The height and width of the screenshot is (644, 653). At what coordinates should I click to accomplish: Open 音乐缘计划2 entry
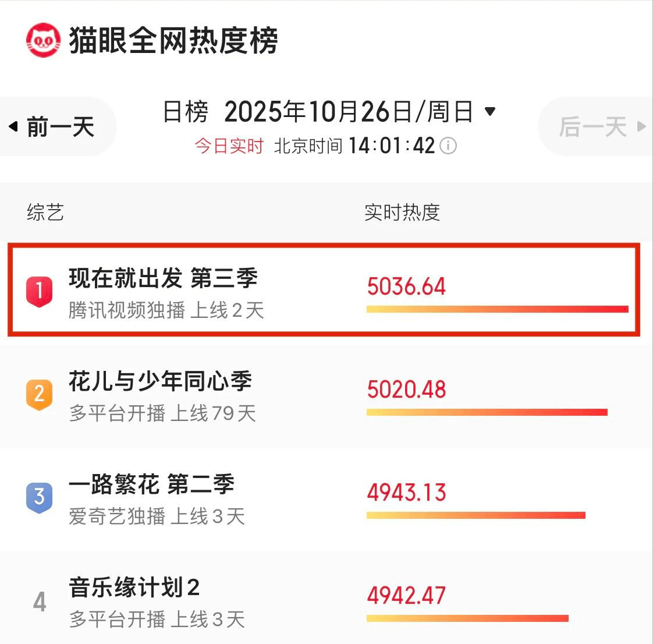(x=134, y=588)
